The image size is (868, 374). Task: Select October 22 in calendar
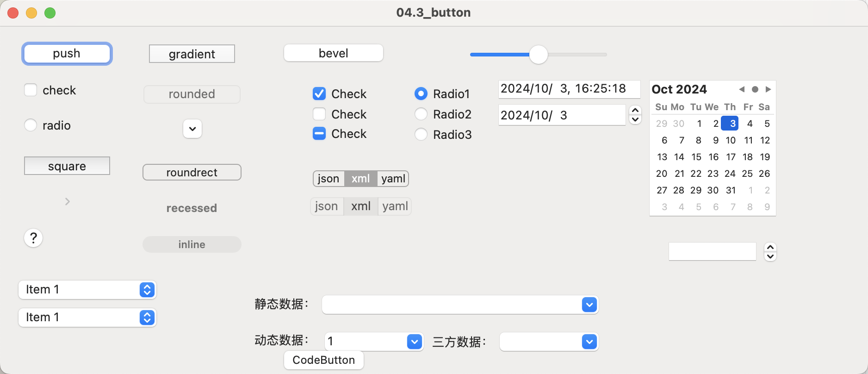pyautogui.click(x=696, y=174)
